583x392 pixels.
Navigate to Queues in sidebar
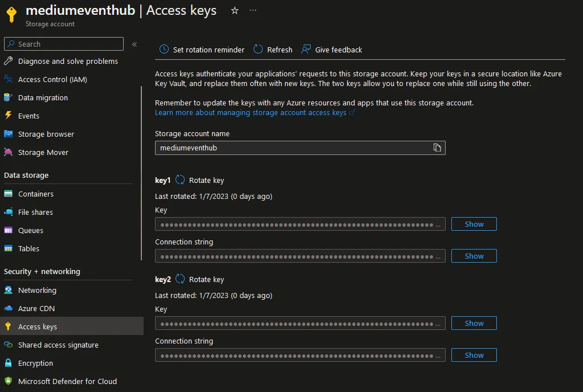click(30, 230)
